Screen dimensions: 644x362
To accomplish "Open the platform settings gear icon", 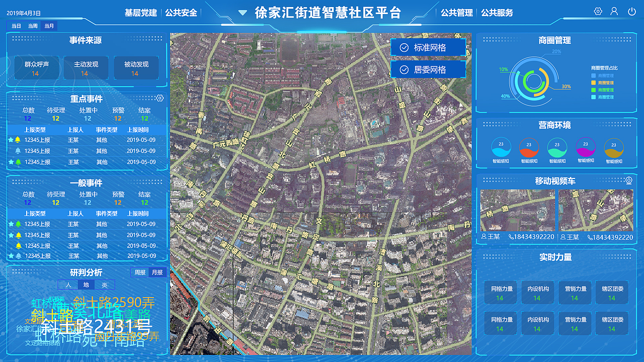I will click(597, 11).
